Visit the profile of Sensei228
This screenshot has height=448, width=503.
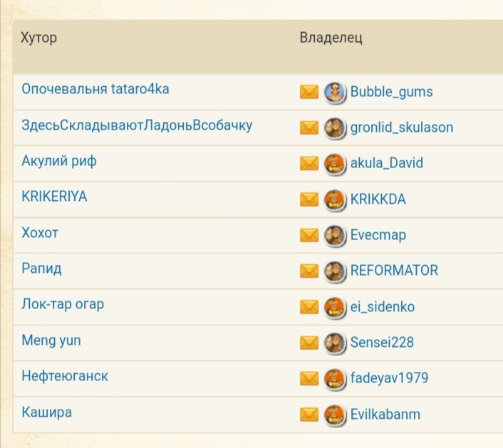coord(382,343)
